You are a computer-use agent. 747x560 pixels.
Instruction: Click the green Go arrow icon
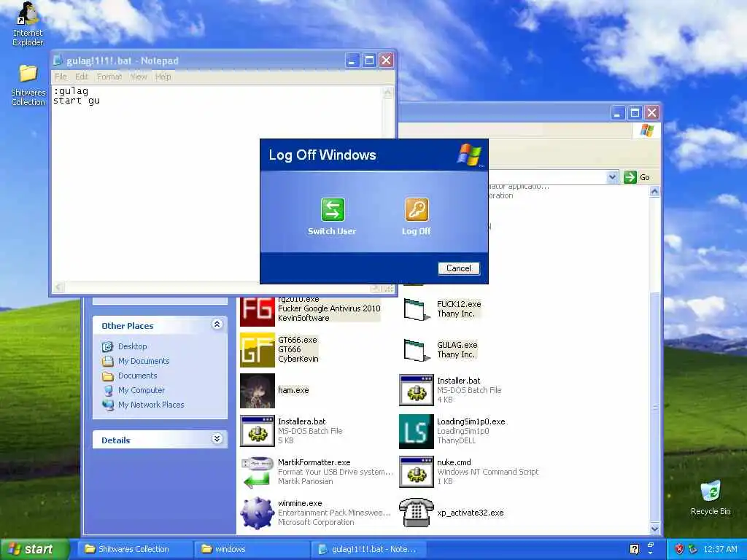pos(630,177)
